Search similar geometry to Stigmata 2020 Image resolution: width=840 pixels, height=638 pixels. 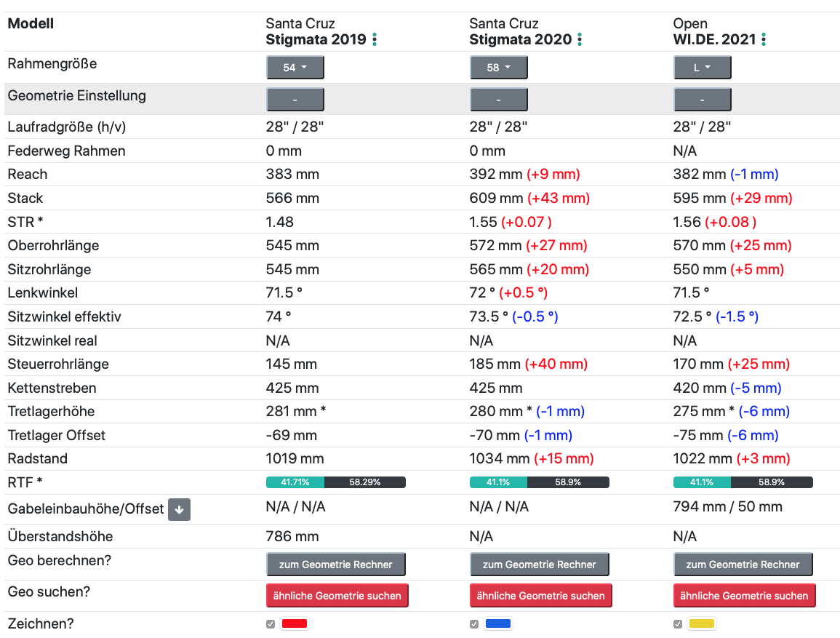pyautogui.click(x=540, y=596)
